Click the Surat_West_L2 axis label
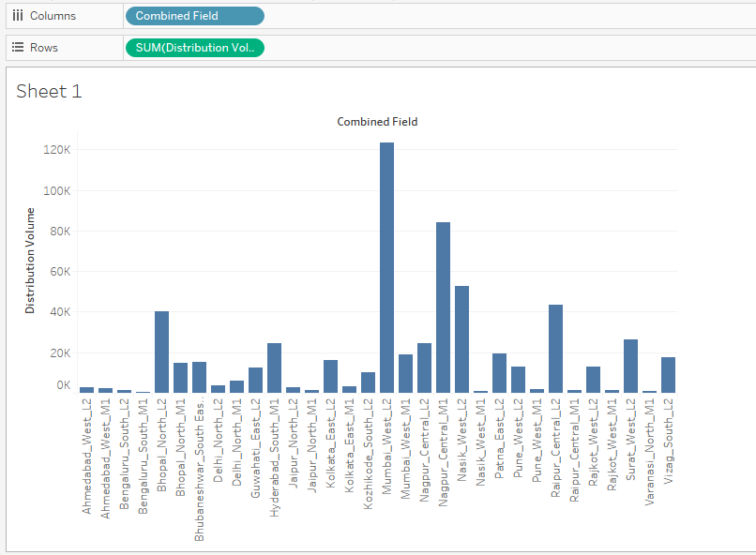The height and width of the screenshot is (555, 756). coord(630,439)
